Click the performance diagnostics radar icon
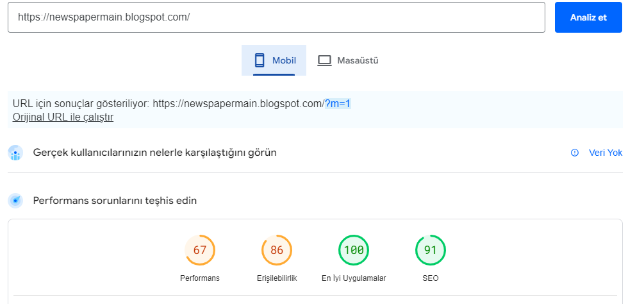This screenshot has width=644, height=304. [15, 201]
